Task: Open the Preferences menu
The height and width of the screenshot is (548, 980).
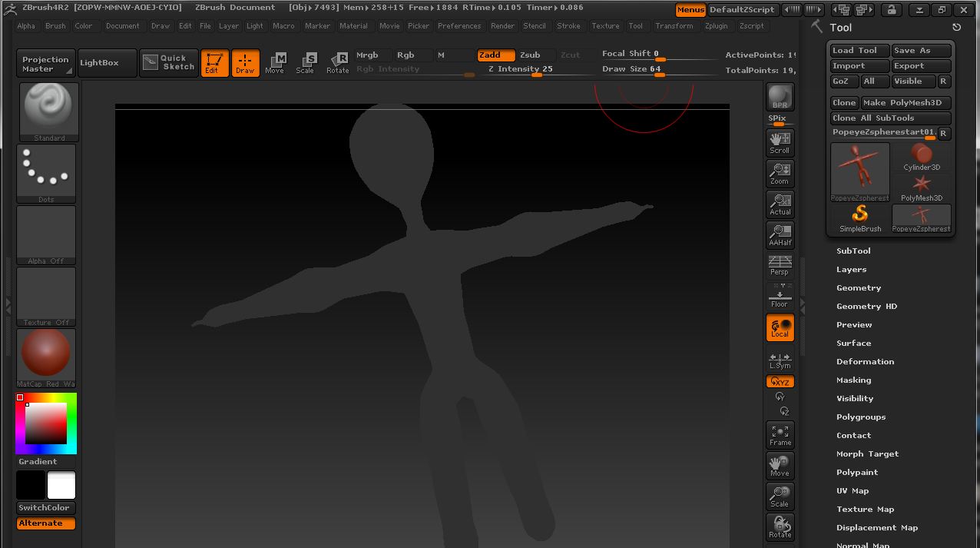Action: 459,25
